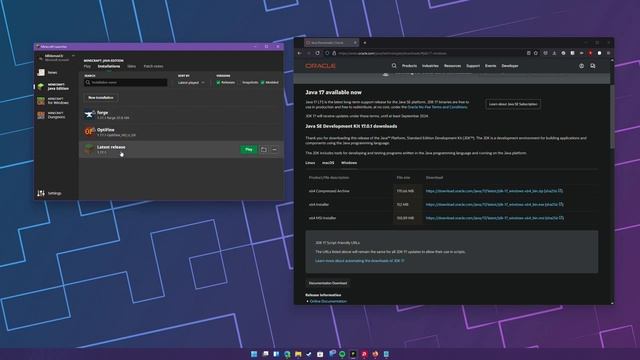Open the Industries menu on Oracle
Screen dimensions: 640x360
tap(430, 66)
